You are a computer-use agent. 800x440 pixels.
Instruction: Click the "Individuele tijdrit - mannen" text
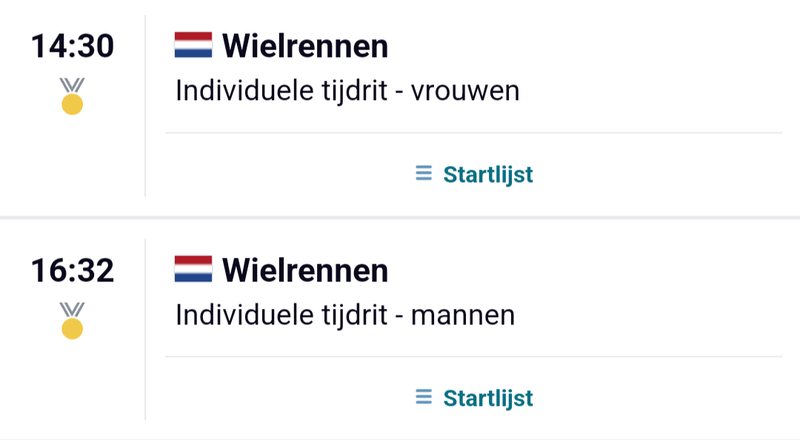[345, 315]
